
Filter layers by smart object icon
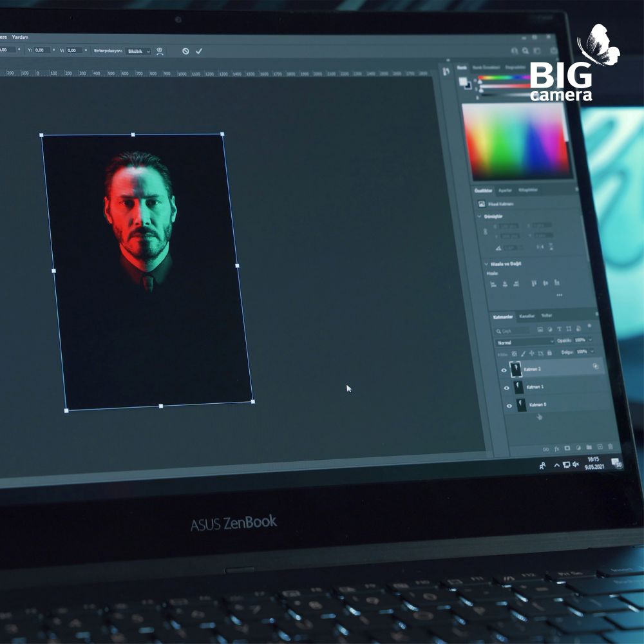point(578,328)
